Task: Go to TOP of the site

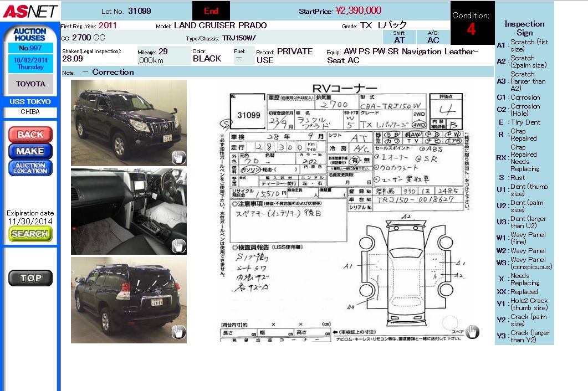Action: pyautogui.click(x=30, y=278)
